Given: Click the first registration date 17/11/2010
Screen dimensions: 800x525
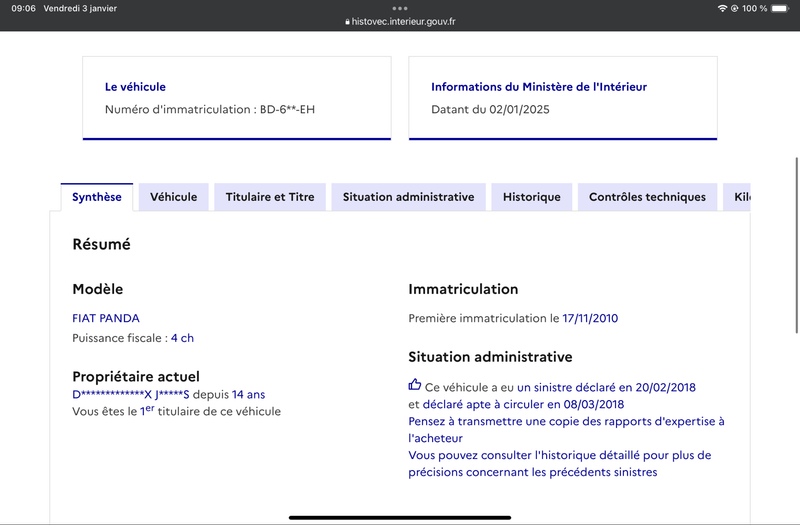Looking at the screenshot, I should click(590, 318).
